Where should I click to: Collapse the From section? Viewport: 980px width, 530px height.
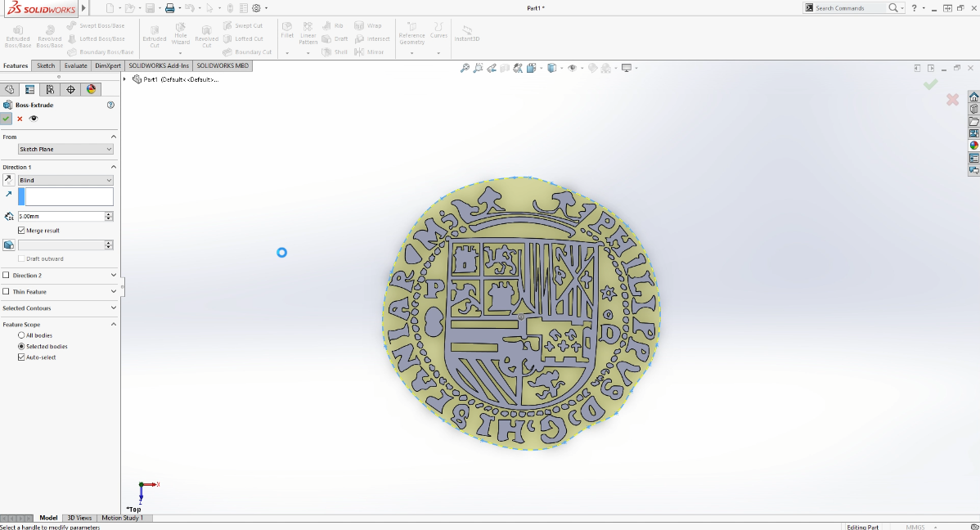point(114,137)
